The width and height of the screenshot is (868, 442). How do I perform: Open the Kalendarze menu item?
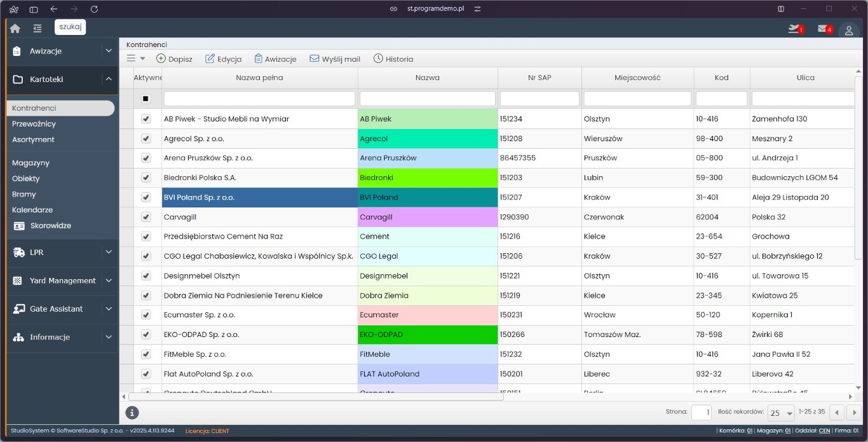32,210
